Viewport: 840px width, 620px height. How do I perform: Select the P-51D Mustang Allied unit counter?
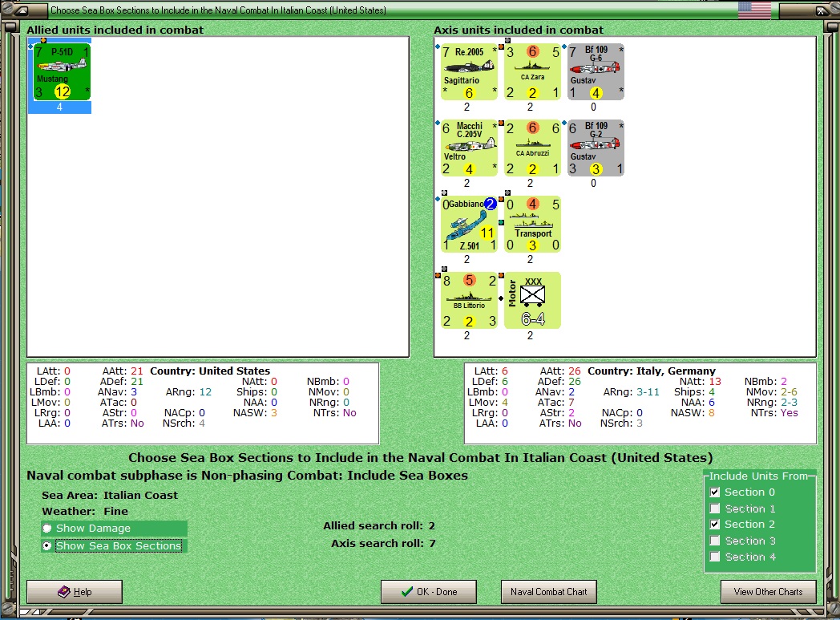click(x=63, y=72)
